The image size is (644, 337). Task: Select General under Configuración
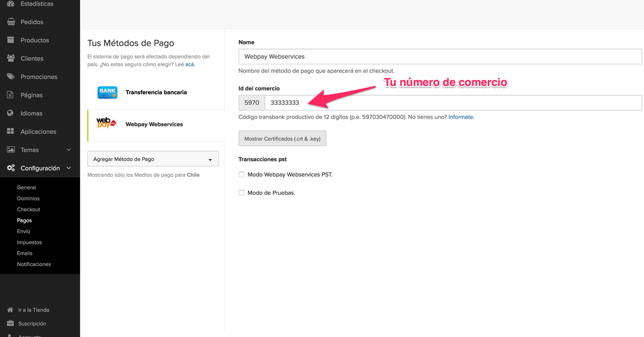[x=27, y=187]
